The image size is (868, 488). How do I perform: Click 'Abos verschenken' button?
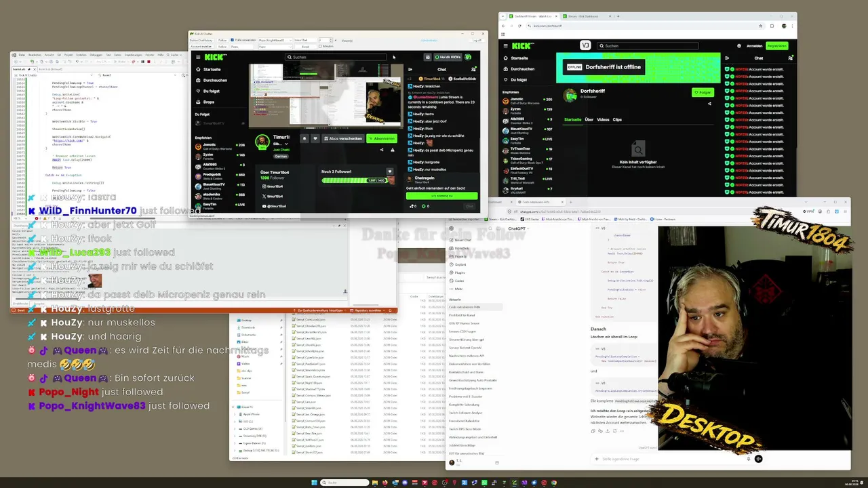pyautogui.click(x=342, y=138)
